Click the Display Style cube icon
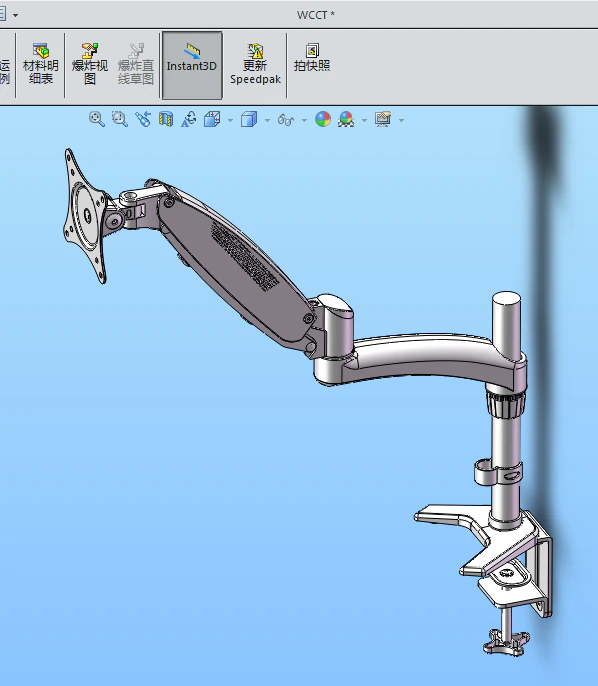Screen dimensions: 598x686 tap(249, 119)
